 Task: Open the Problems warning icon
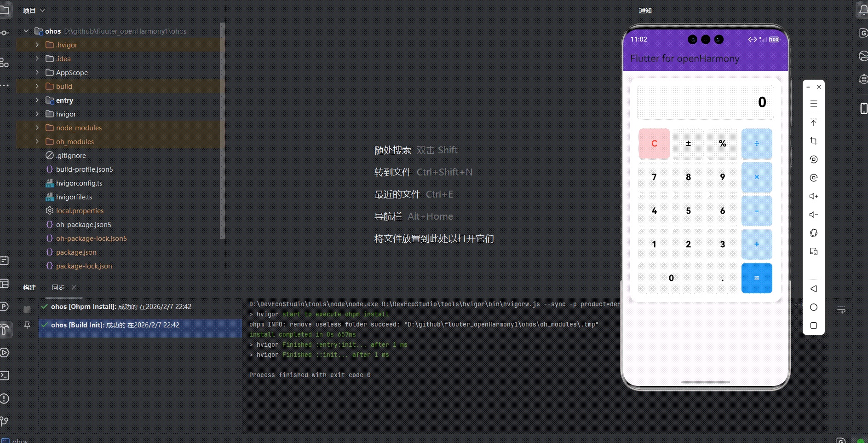(5, 398)
